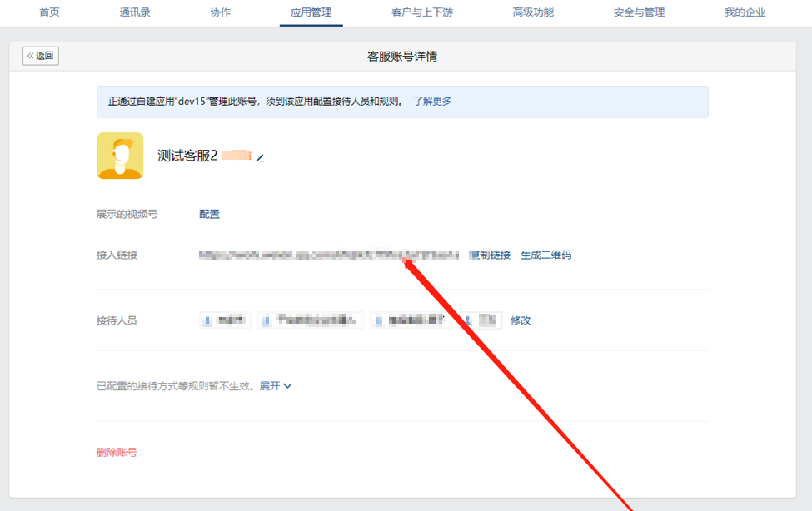The width and height of the screenshot is (812, 511).
Task: Click 配置 next to 展示的视频号
Action: pos(209,215)
